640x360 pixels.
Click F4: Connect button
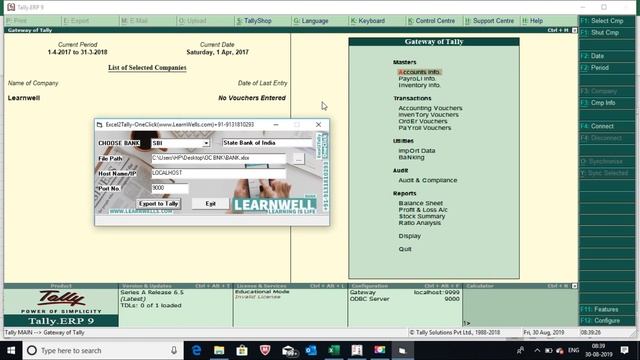point(607,126)
